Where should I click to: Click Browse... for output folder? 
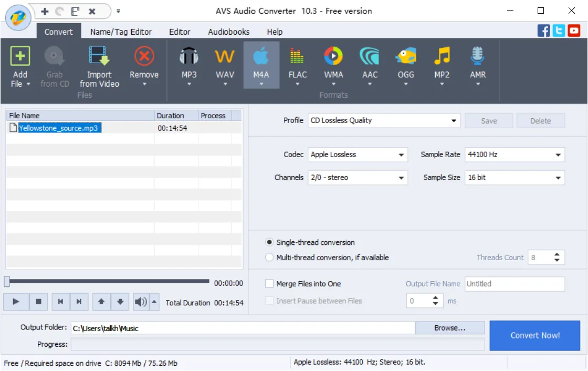[449, 328]
